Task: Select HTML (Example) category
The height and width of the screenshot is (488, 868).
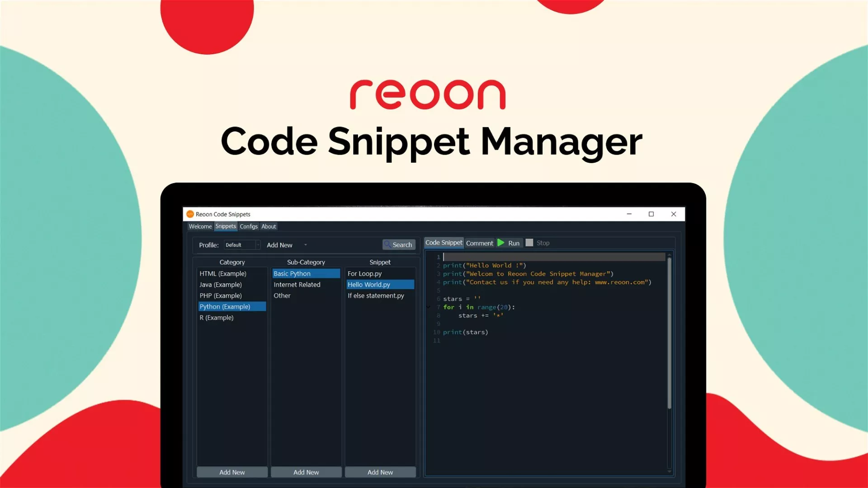Action: 223,274
